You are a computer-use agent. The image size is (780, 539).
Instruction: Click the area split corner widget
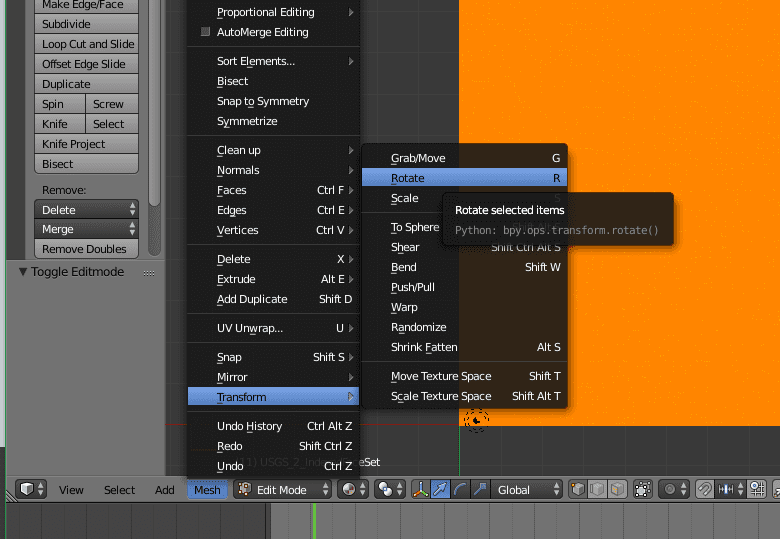click(x=11, y=496)
